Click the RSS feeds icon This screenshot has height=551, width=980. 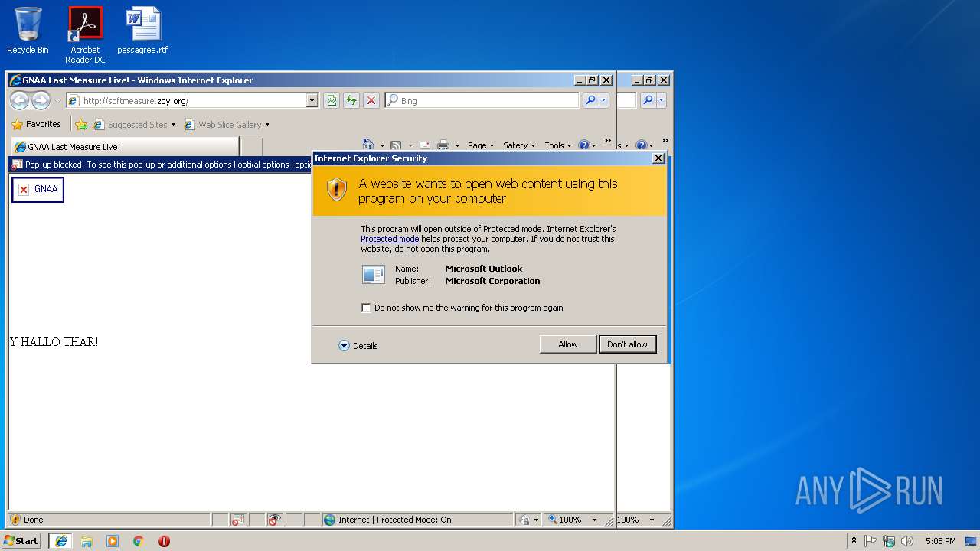click(396, 145)
